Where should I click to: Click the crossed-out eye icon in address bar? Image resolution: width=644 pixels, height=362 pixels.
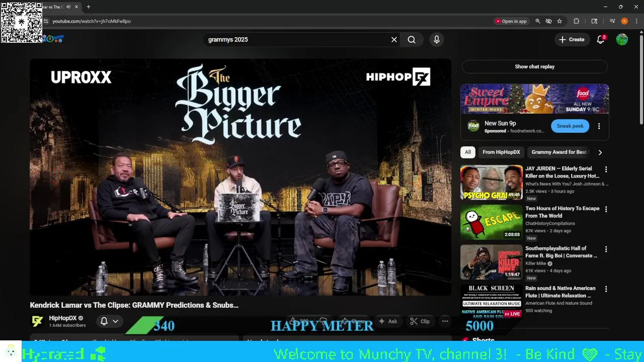pos(548,21)
